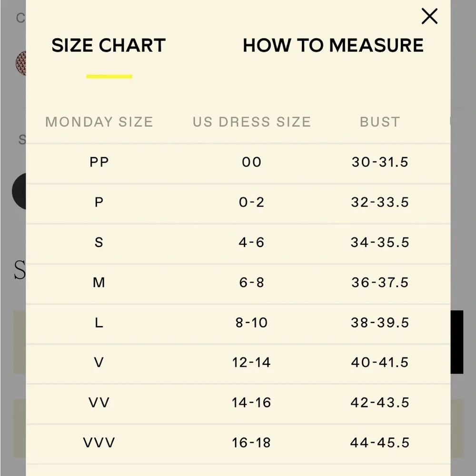This screenshot has height=476, width=476.
Task: Switch to the How To Measure tab
Action: (333, 46)
